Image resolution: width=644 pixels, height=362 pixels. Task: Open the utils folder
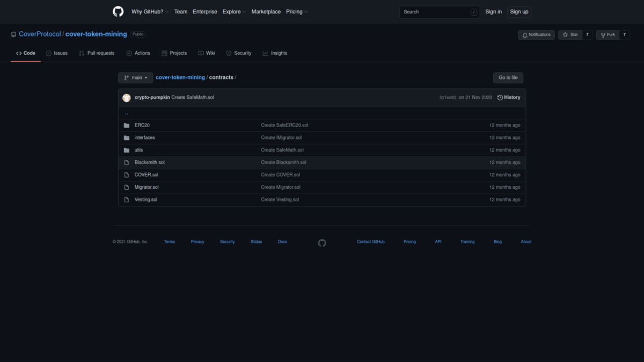point(138,150)
